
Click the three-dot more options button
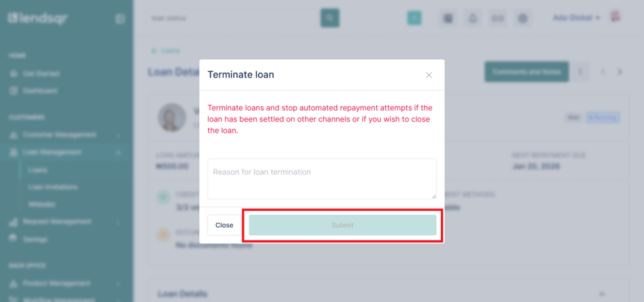(580, 72)
